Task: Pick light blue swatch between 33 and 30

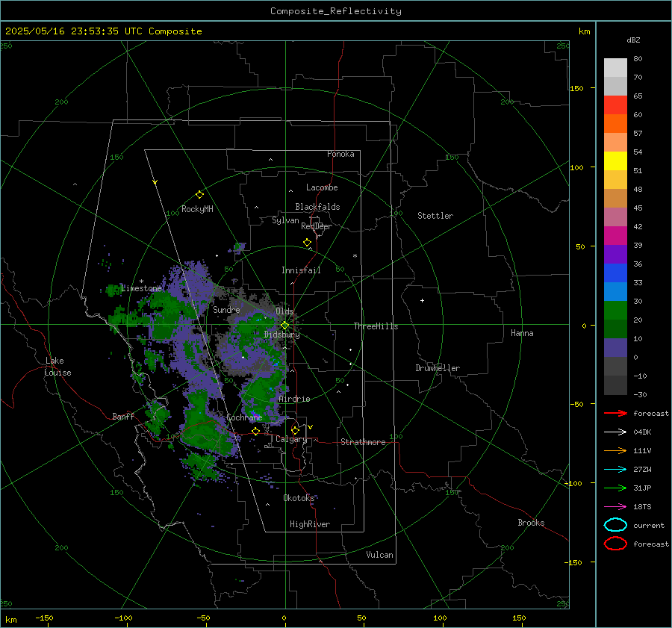Action: [615, 291]
